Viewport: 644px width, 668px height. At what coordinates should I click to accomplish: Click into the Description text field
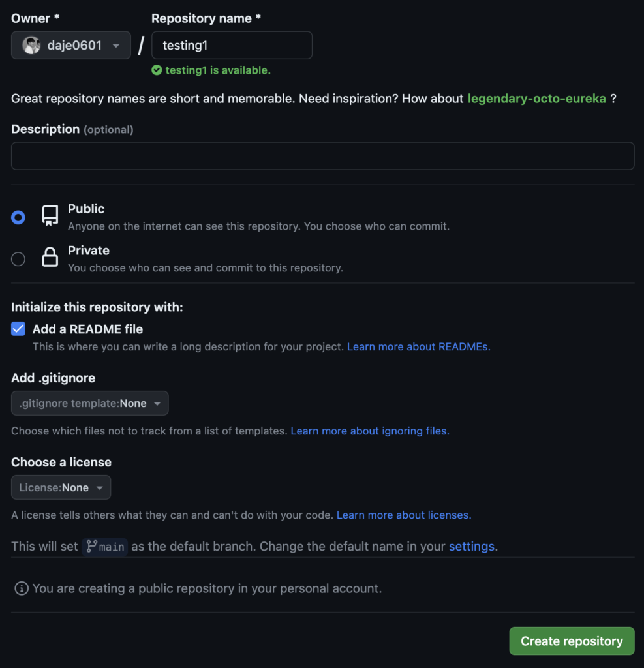pyautogui.click(x=322, y=156)
